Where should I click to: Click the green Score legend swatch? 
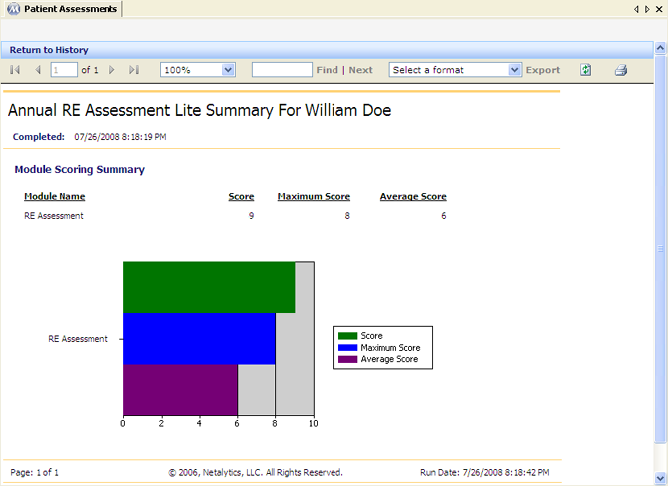coord(347,336)
